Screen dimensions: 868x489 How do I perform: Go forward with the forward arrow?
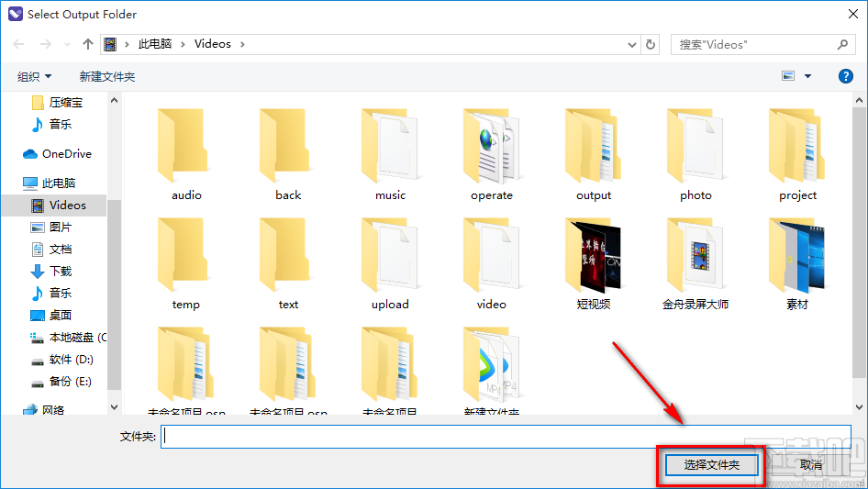click(x=45, y=44)
